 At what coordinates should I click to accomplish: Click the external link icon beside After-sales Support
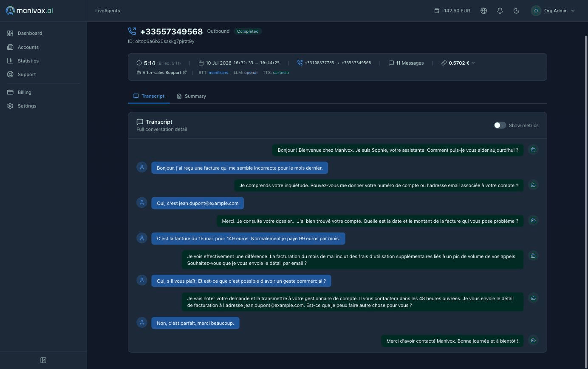tap(185, 73)
